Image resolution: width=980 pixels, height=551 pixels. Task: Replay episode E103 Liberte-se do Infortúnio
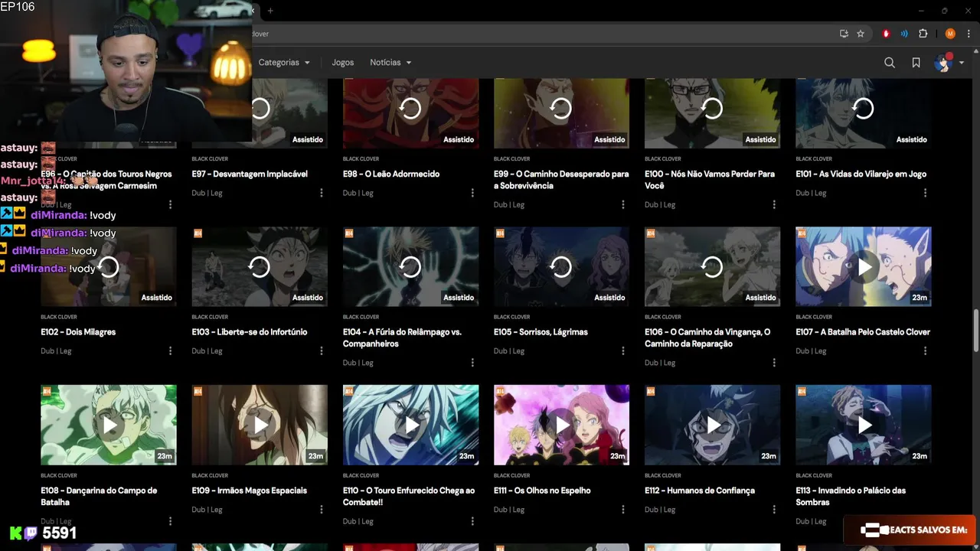tap(260, 266)
